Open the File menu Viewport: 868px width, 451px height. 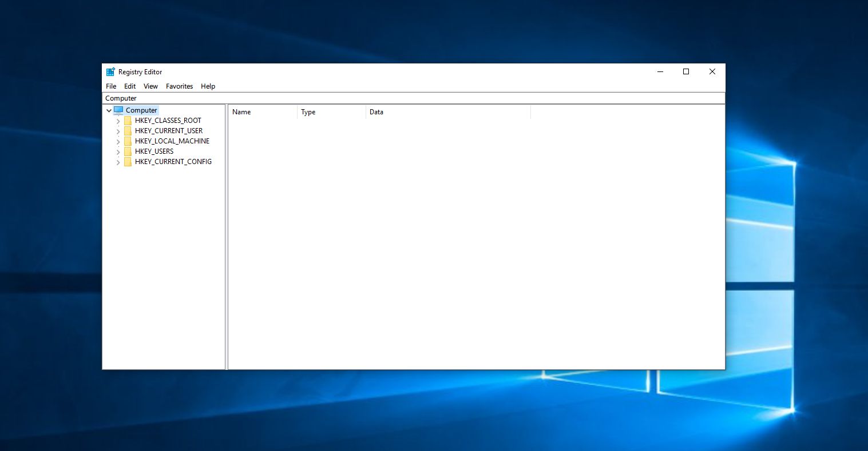(111, 86)
